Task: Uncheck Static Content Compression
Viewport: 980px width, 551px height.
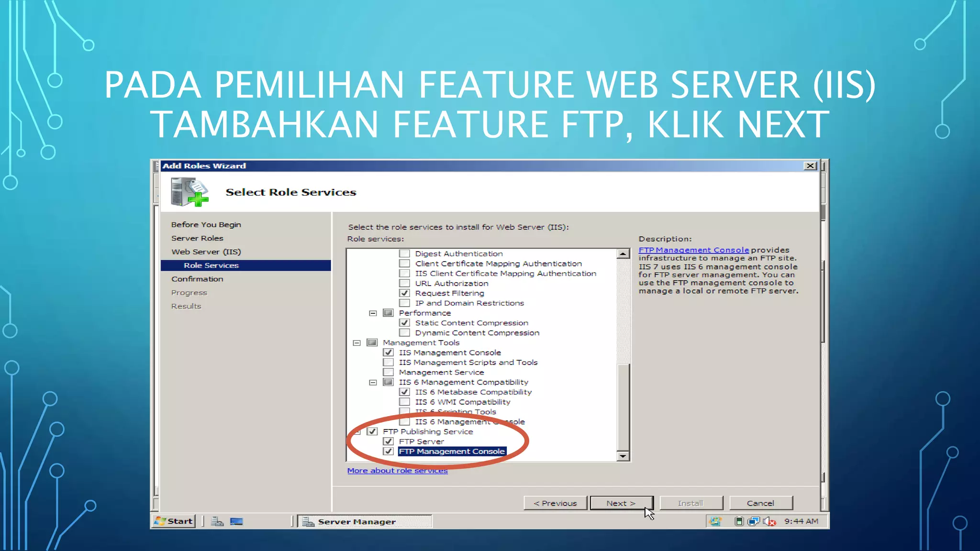Action: 404,323
